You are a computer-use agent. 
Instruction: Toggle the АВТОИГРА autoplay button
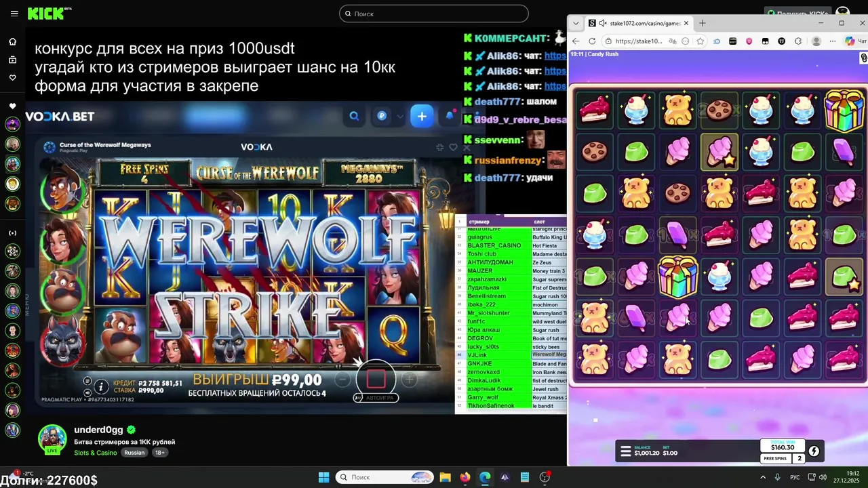[x=376, y=398]
